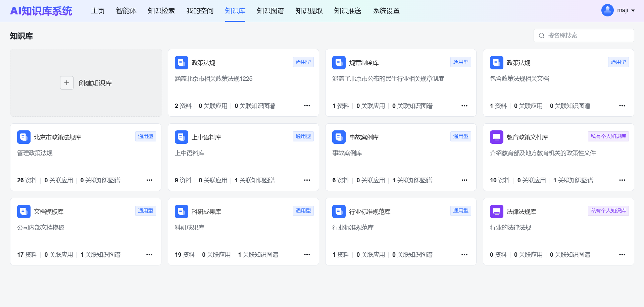Viewport: 644px width, 307px height.
Task: Click the 私有个人知识库 tag on 法律法规库
Action: [608, 211]
